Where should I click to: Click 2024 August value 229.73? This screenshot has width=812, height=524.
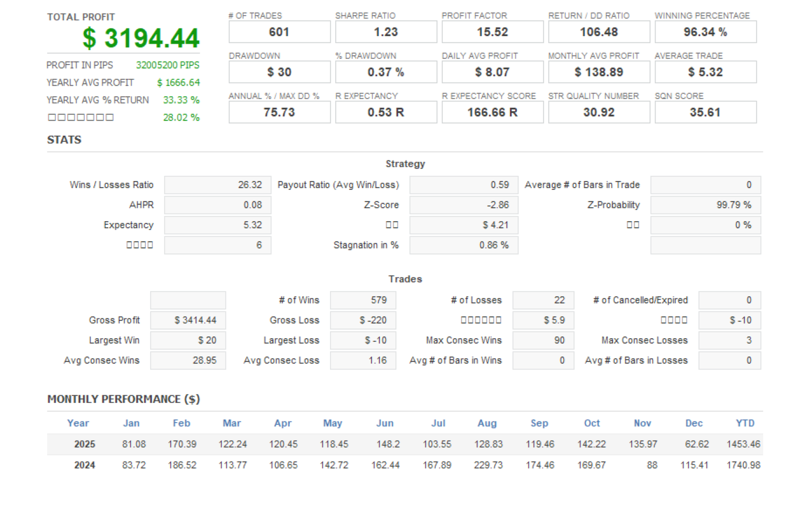[x=488, y=465]
